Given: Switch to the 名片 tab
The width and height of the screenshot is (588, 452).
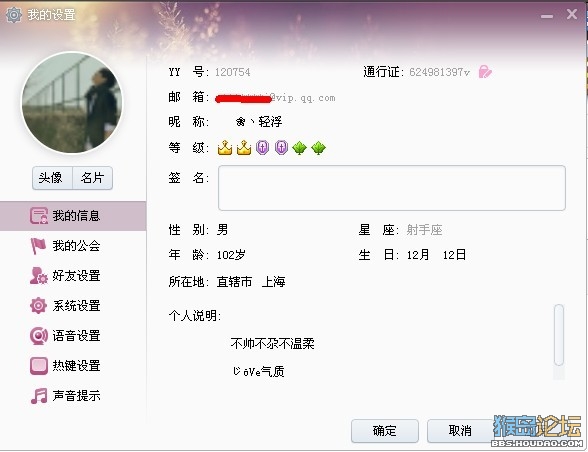Looking at the screenshot, I should (x=92, y=177).
